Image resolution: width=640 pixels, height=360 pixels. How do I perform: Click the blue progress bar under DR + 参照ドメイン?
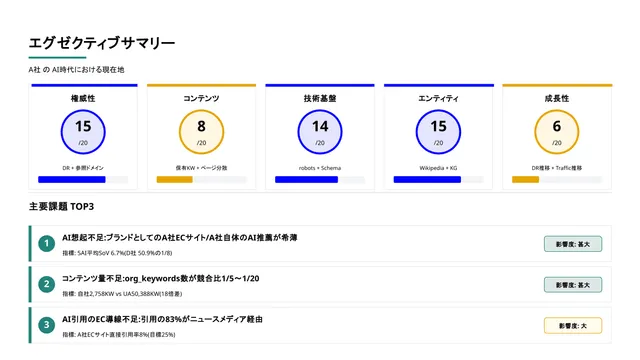click(x=83, y=180)
